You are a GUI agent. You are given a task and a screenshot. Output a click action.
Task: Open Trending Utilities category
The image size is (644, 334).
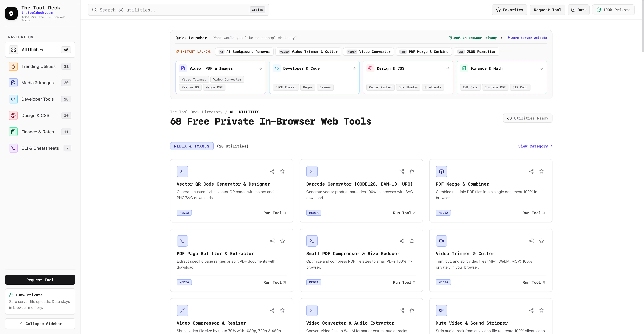40,66
